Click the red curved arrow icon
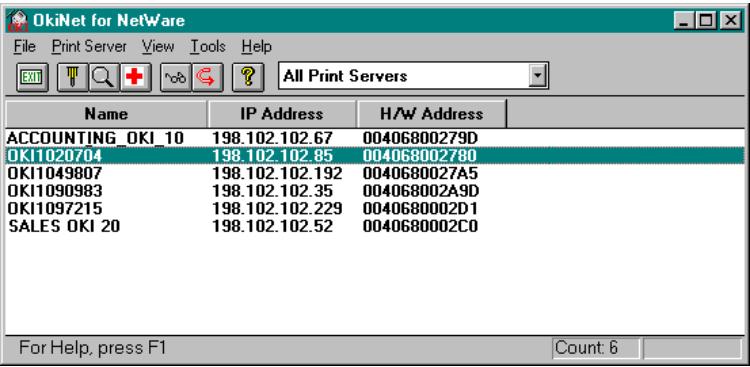This screenshot has width=750, height=367. click(207, 77)
